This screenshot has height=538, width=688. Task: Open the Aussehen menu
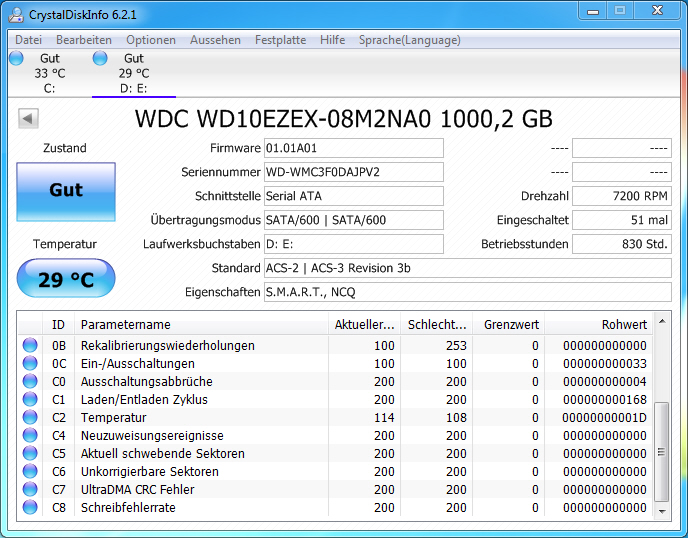215,40
